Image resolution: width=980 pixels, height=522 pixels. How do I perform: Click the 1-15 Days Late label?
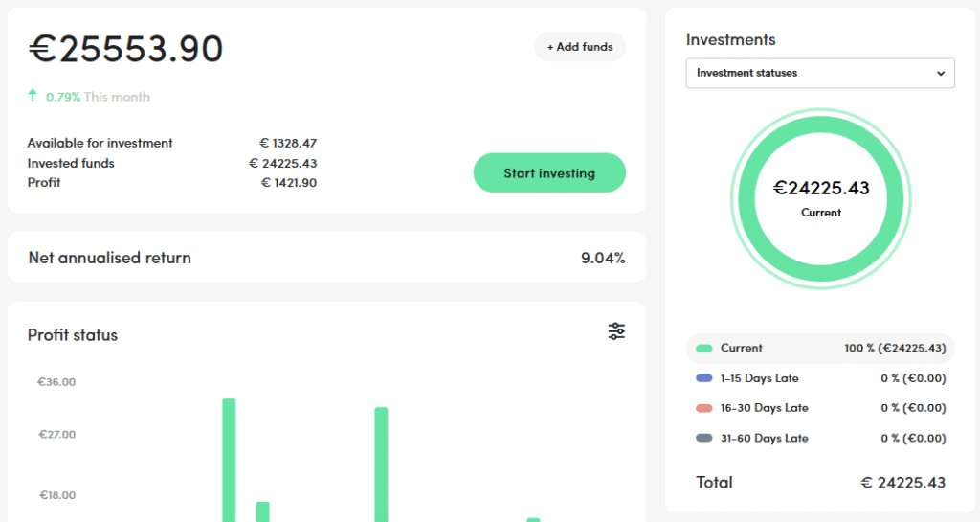point(759,378)
